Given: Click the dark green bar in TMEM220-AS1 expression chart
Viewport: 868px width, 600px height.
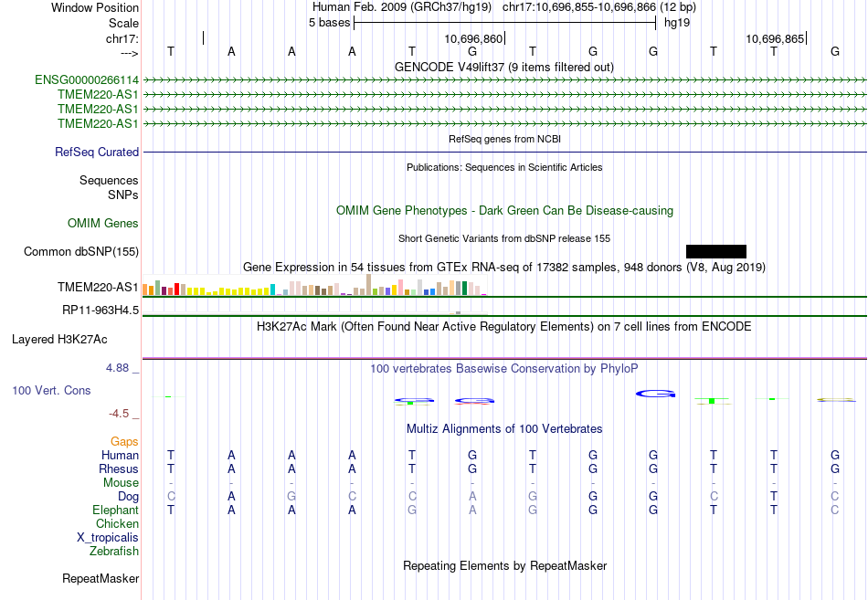Looking at the screenshot, I should click(x=464, y=288).
